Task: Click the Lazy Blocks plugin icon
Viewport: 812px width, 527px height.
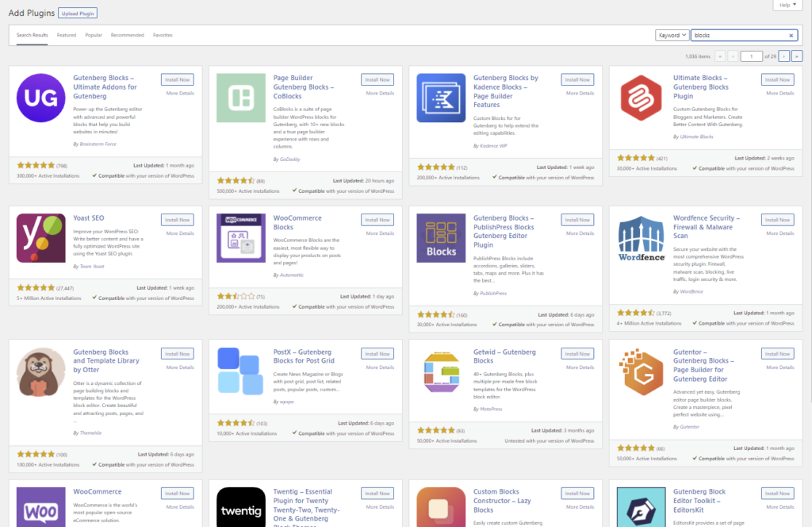Action: 441,507
